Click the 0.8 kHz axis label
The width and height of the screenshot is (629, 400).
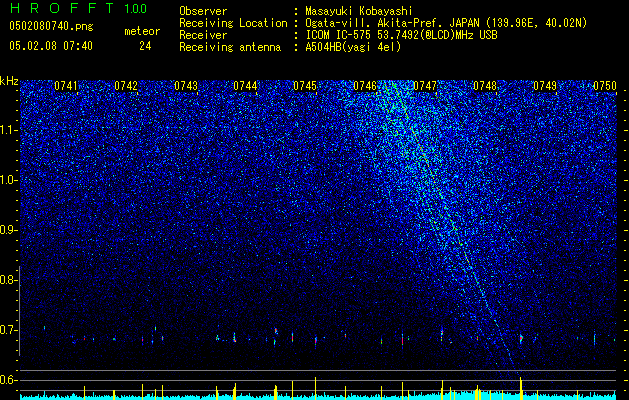[8, 280]
